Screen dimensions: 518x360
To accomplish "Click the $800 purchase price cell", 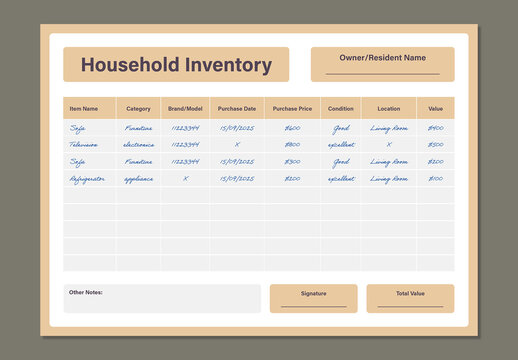I will [x=292, y=145].
